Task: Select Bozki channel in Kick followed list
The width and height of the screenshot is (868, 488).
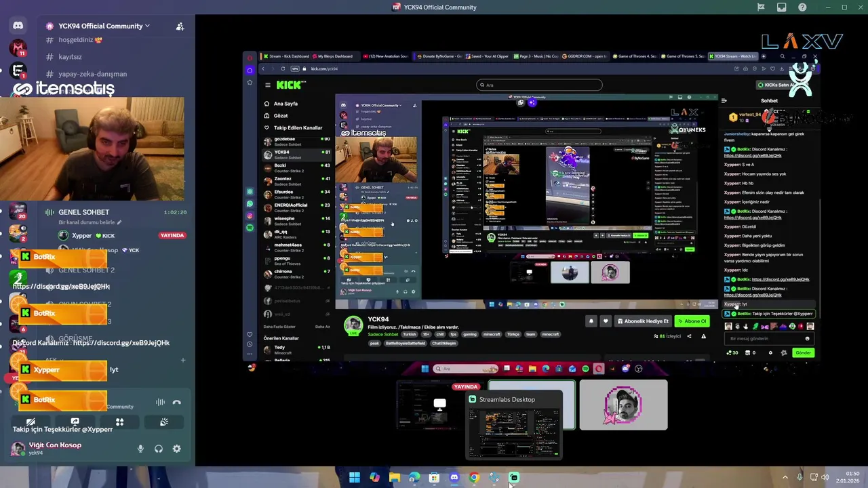Action: tap(297, 167)
